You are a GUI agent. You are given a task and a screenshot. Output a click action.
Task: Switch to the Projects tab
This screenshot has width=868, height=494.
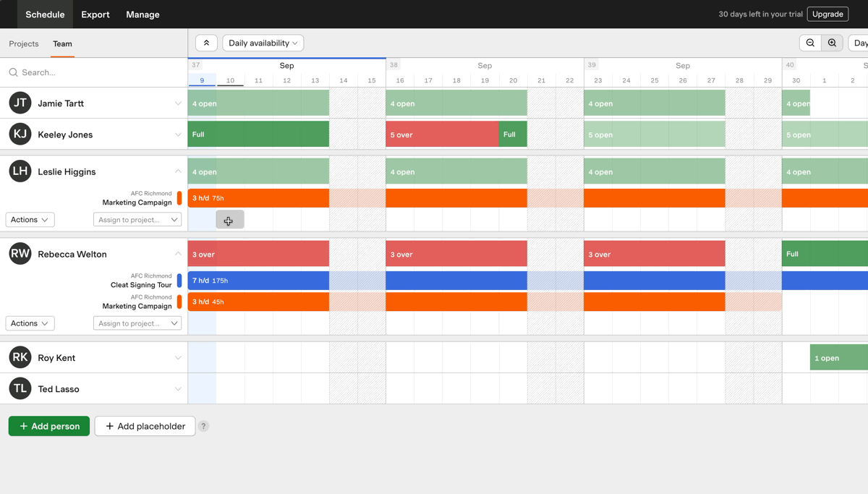pyautogui.click(x=24, y=44)
